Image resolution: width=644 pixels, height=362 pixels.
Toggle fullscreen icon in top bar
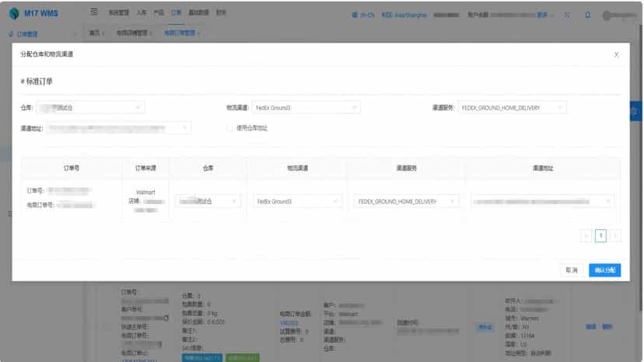(x=567, y=16)
